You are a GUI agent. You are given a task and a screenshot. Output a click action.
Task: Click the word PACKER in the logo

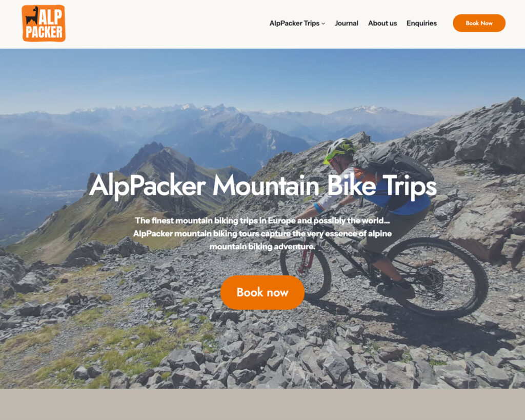tap(44, 32)
